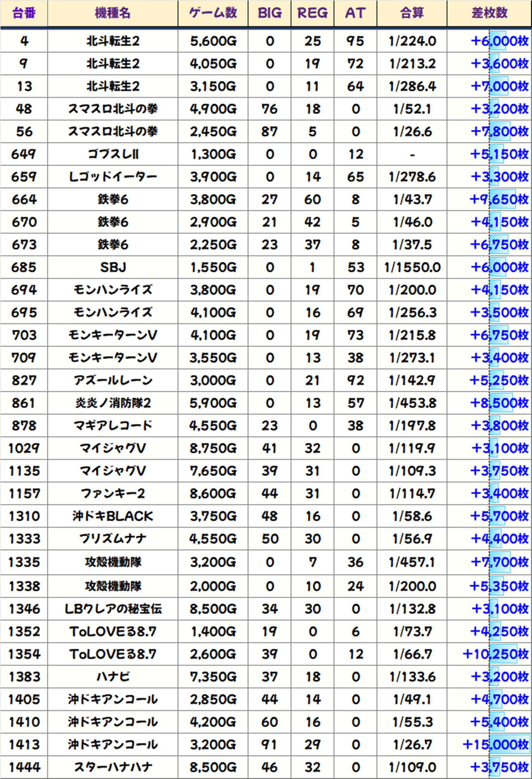Select the LBクレアの秘宝伝 name cell
Image resolution: width=532 pixels, height=779 pixels.
tap(113, 609)
